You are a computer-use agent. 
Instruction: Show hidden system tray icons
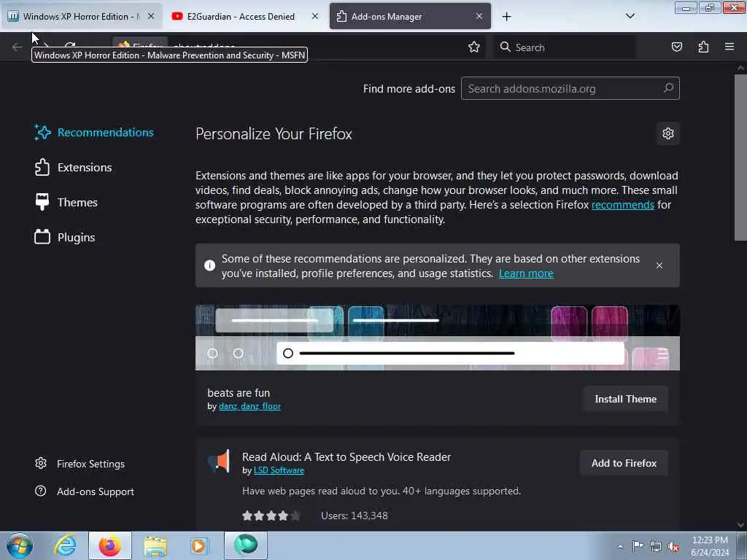click(620, 546)
